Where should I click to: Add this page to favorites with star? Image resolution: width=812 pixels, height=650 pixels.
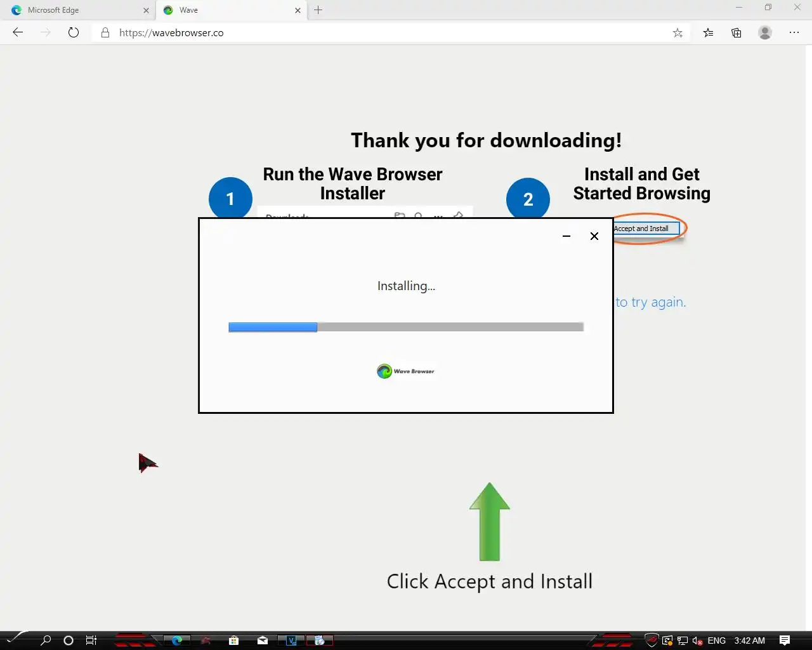click(x=678, y=33)
